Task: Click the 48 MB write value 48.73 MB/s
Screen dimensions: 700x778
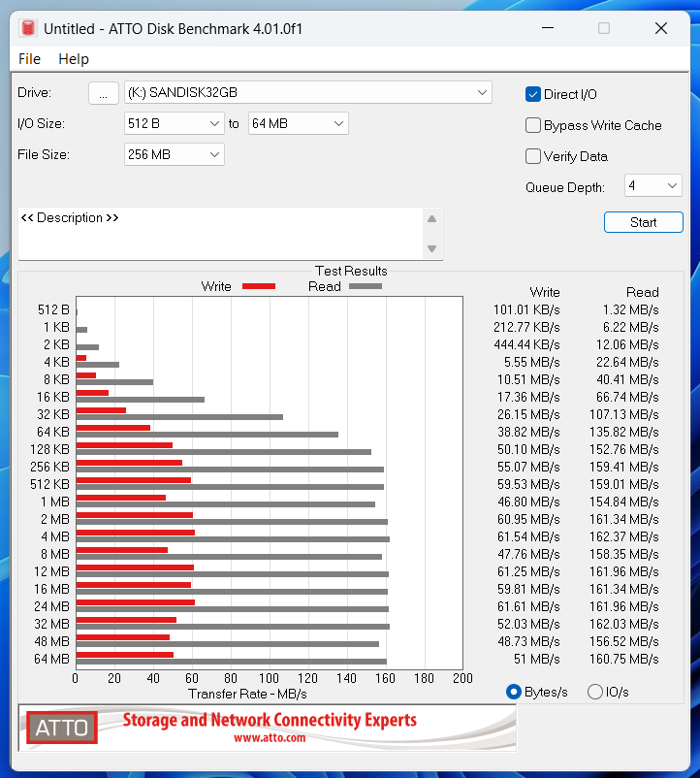Action: [x=528, y=641]
